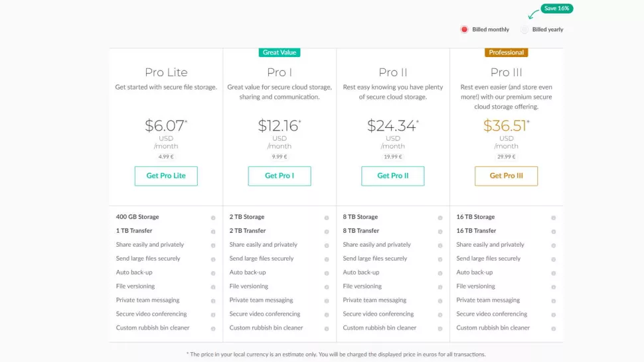Screen dimensions: 644x362
Task: Open info icon for Pro I Auto back-up
Action: click(x=327, y=273)
